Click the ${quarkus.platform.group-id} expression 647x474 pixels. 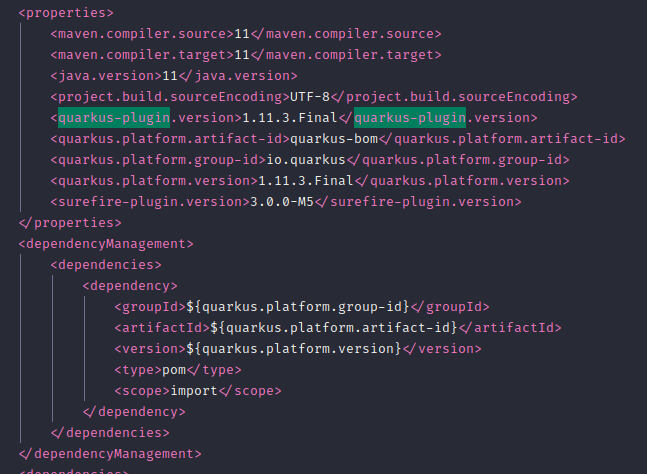298,307
